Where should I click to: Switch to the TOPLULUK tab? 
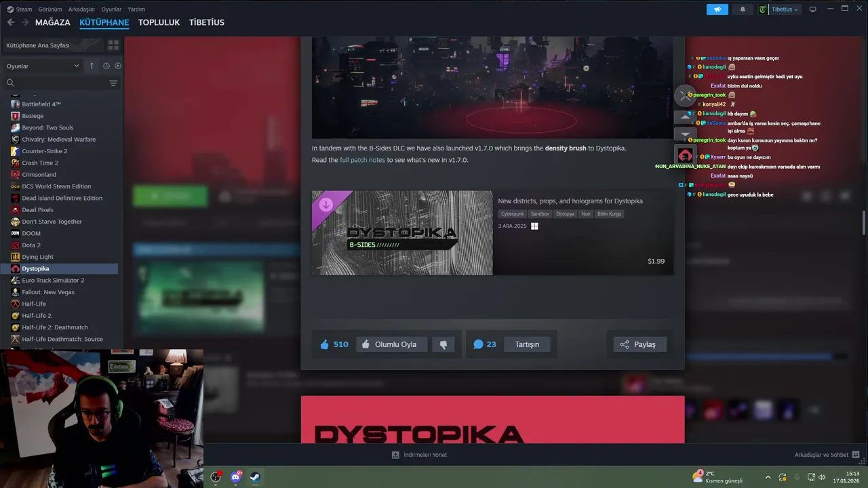tap(159, 22)
